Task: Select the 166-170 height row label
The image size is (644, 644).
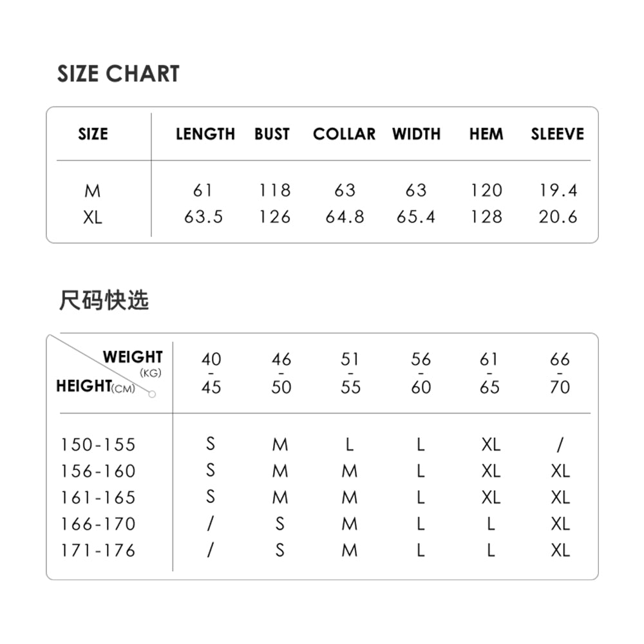Action: [99, 524]
